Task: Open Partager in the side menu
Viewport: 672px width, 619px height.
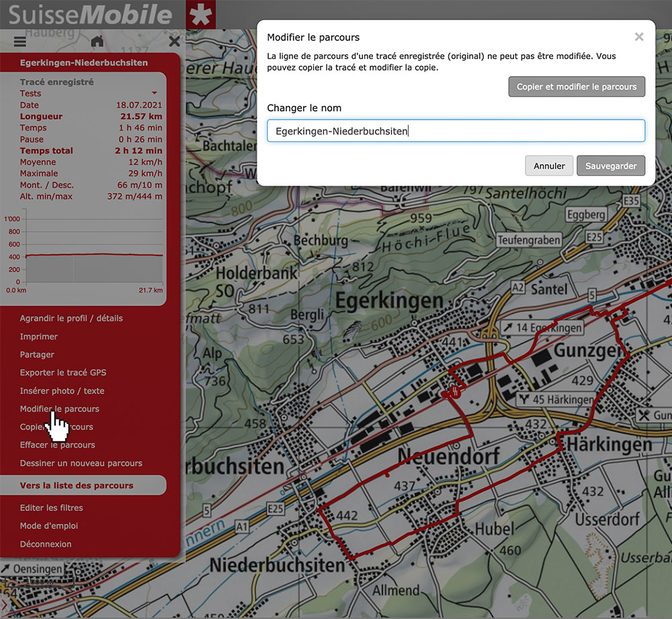Action: pos(37,354)
